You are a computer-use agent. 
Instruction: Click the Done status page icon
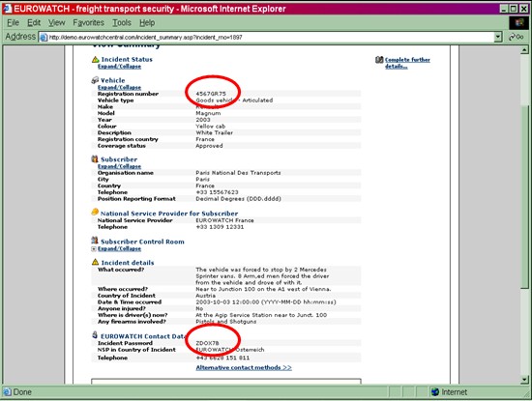tap(7, 392)
